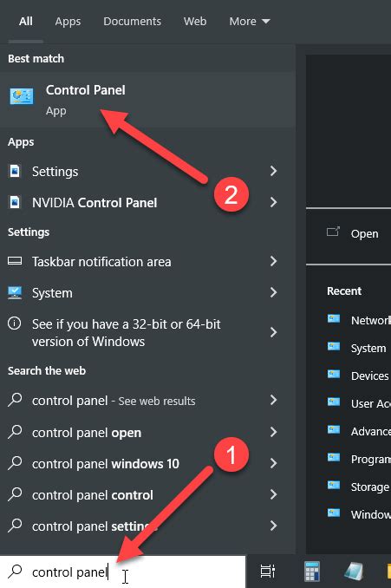
Task: Click search icon beside 'control panel open'
Action: (15, 432)
